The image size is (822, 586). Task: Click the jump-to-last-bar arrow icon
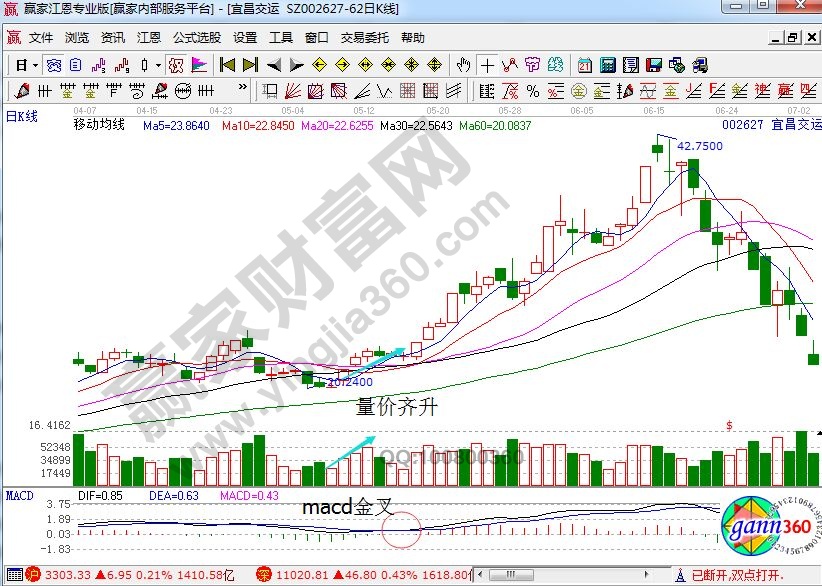coord(249,66)
